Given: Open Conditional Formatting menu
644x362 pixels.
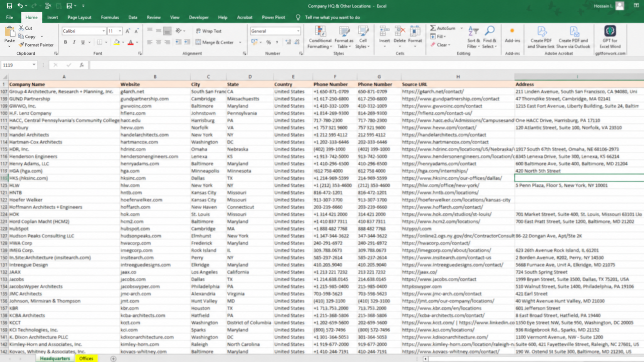Looking at the screenshot, I should tap(320, 37).
